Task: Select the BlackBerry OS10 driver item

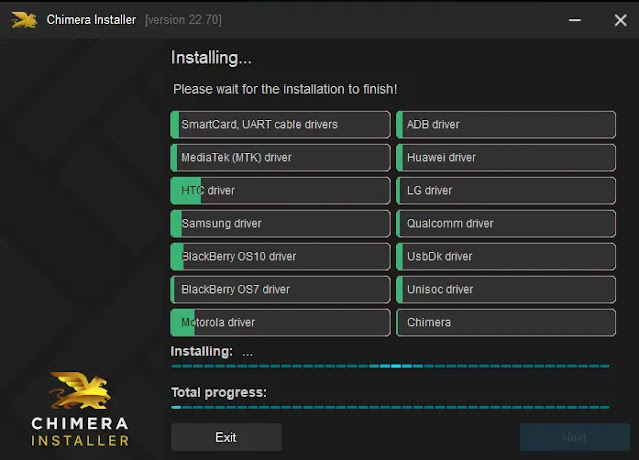Action: tap(280, 257)
